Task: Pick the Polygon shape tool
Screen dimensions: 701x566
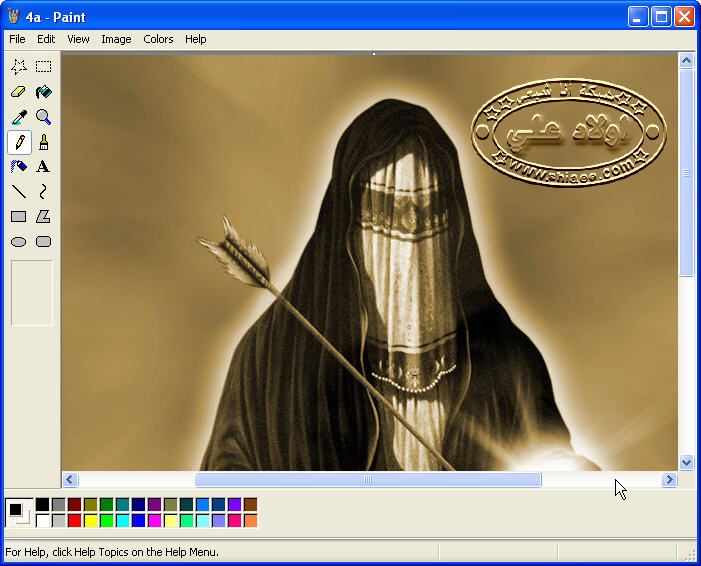Action: [x=43, y=217]
